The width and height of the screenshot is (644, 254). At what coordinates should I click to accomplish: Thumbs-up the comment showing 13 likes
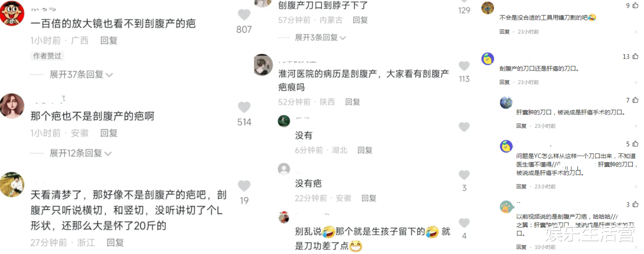tap(636, 57)
